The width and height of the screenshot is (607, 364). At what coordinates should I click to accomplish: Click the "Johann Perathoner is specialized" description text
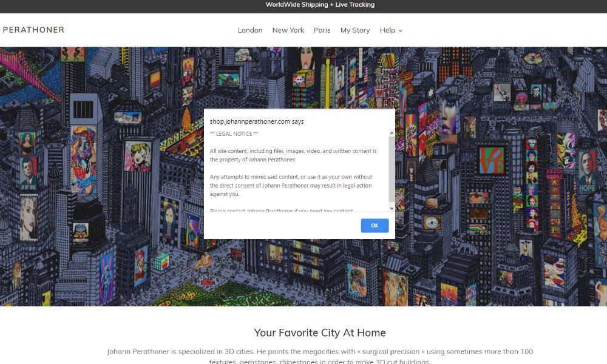pos(320,356)
